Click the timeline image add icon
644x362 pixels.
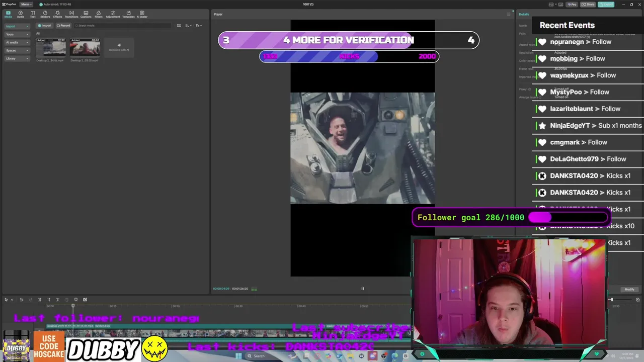85,300
